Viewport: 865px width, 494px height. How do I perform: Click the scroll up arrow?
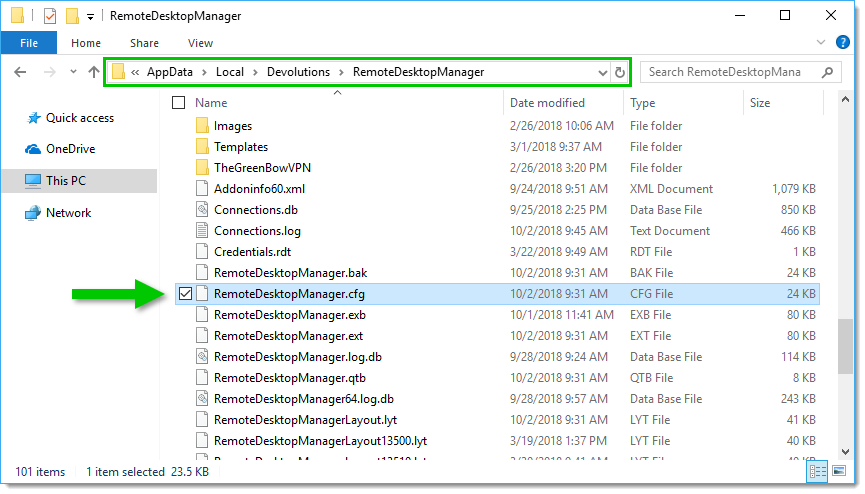pos(845,100)
